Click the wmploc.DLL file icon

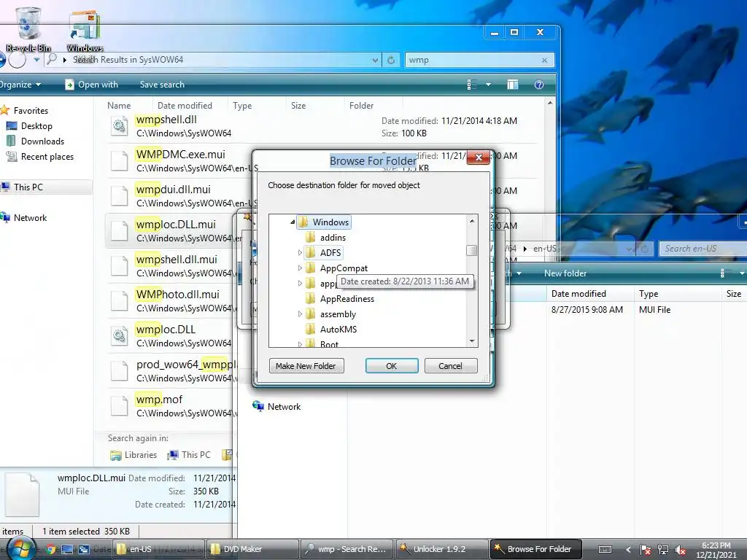(x=119, y=336)
